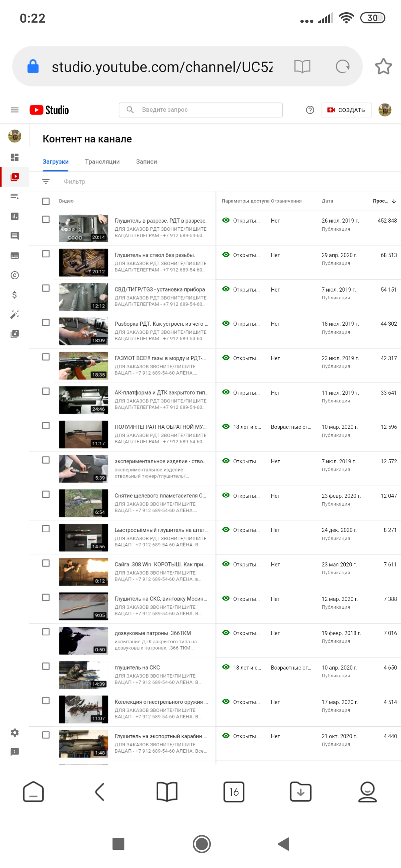
Task: Open the Settings gear in sidebar
Action: [14, 733]
